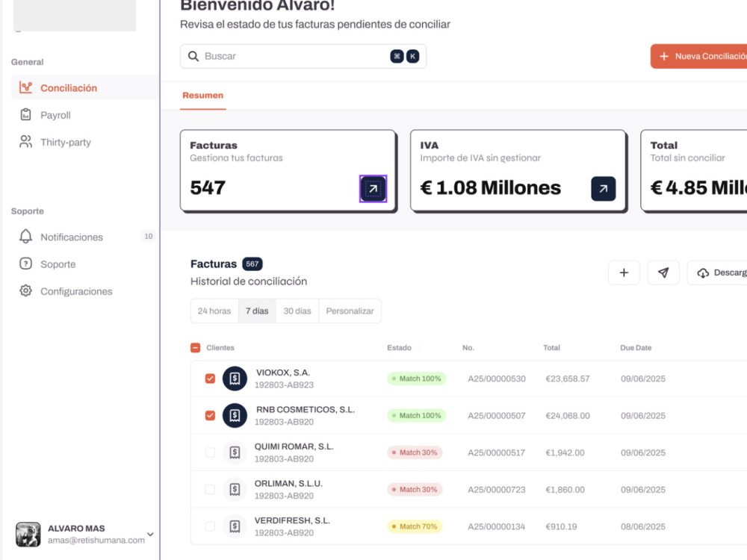
Task: Click the VERDIFRESH invoice icon
Action: 235,526
